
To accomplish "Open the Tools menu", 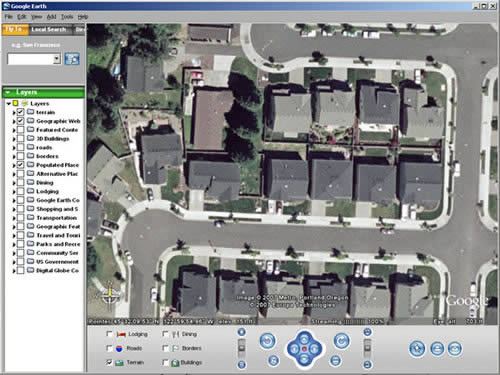I will tap(67, 17).
